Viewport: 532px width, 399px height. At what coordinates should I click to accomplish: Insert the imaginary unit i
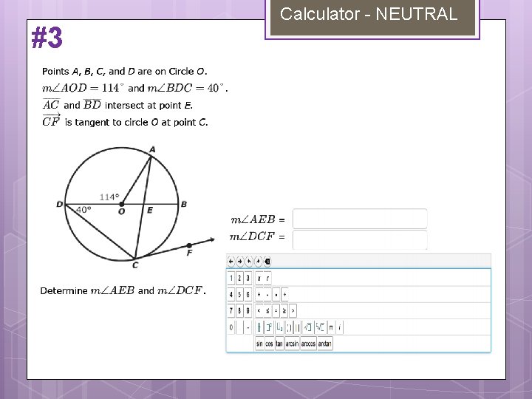pyautogui.click(x=340, y=327)
